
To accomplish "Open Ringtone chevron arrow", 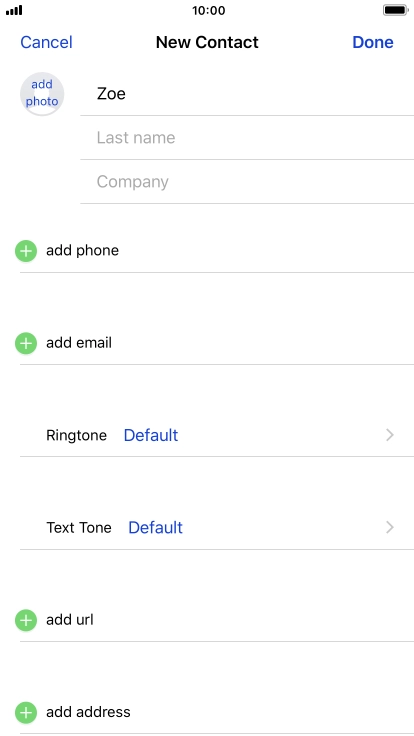I will (390, 435).
